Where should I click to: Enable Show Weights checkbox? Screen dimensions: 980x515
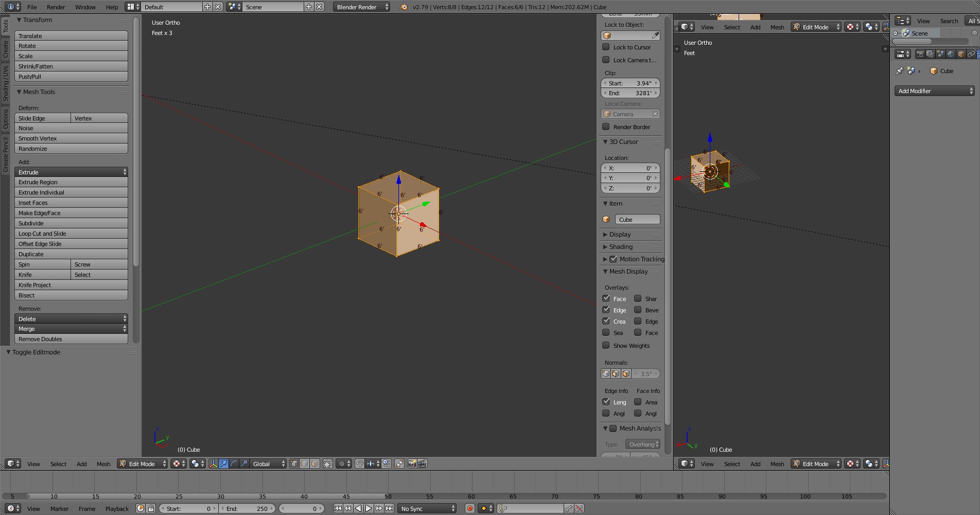pos(606,345)
